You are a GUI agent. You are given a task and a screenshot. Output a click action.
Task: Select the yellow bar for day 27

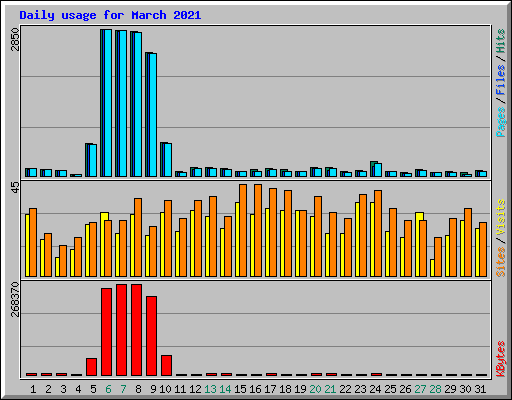pos(418,244)
